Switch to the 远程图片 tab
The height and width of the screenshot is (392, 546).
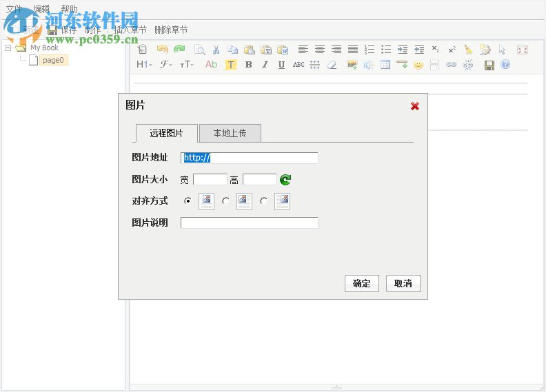click(166, 133)
